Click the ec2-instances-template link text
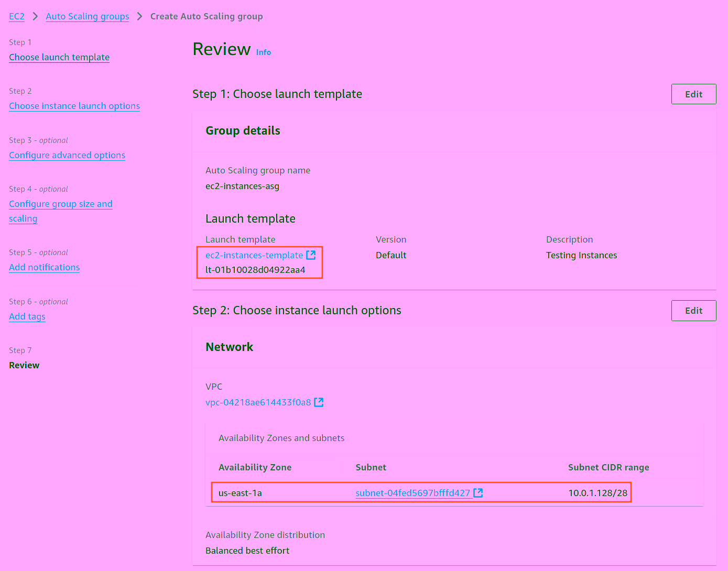The image size is (728, 571). [x=254, y=255]
